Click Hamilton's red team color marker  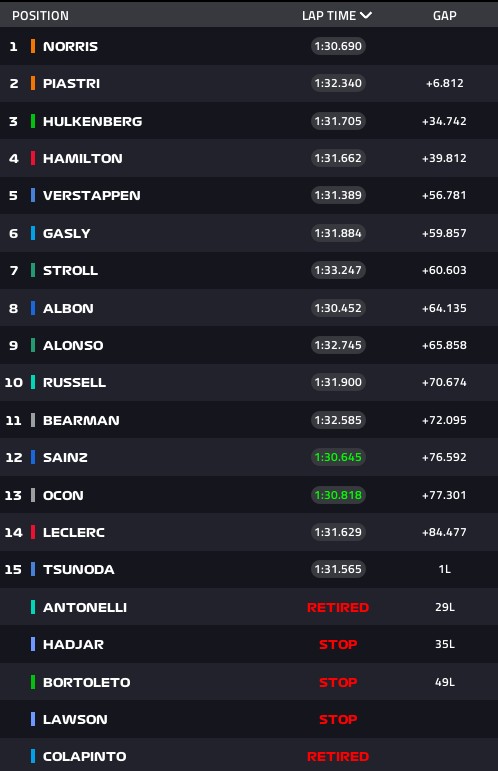tap(33, 158)
